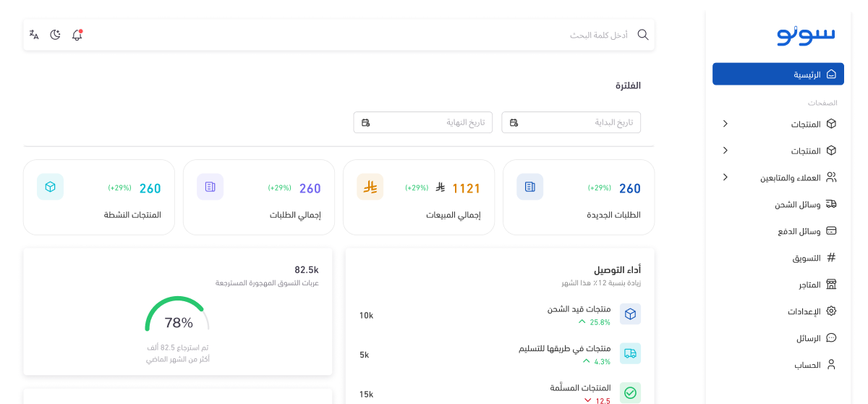Click the الإعدادات gear icon
Viewport: 868px width, 404px height.
[x=831, y=311]
